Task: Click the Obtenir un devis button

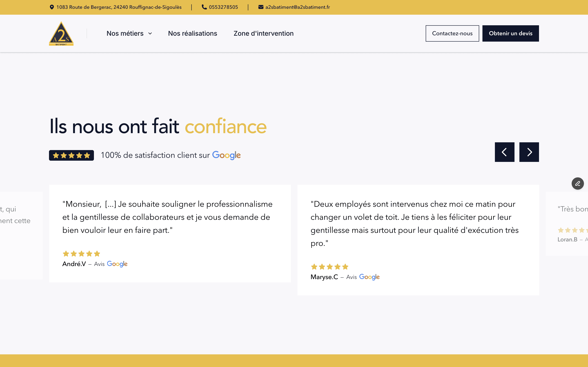Action: (510, 33)
